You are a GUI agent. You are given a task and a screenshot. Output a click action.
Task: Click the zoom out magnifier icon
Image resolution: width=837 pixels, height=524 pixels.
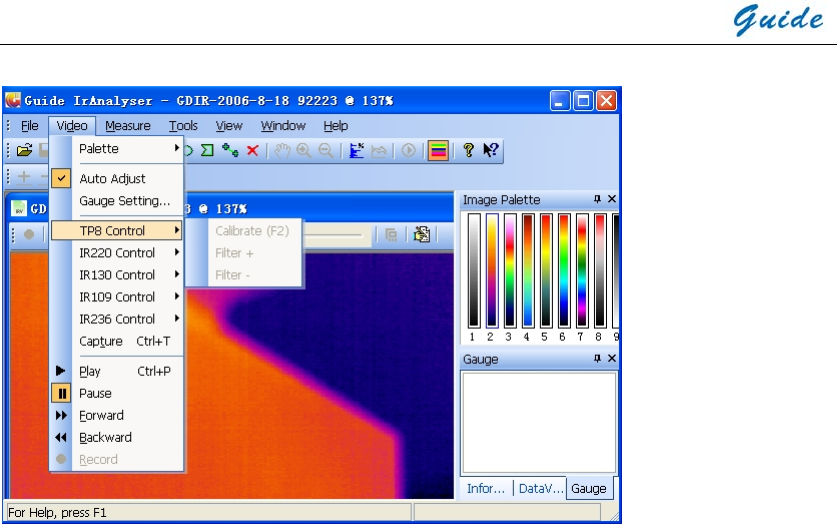326,150
